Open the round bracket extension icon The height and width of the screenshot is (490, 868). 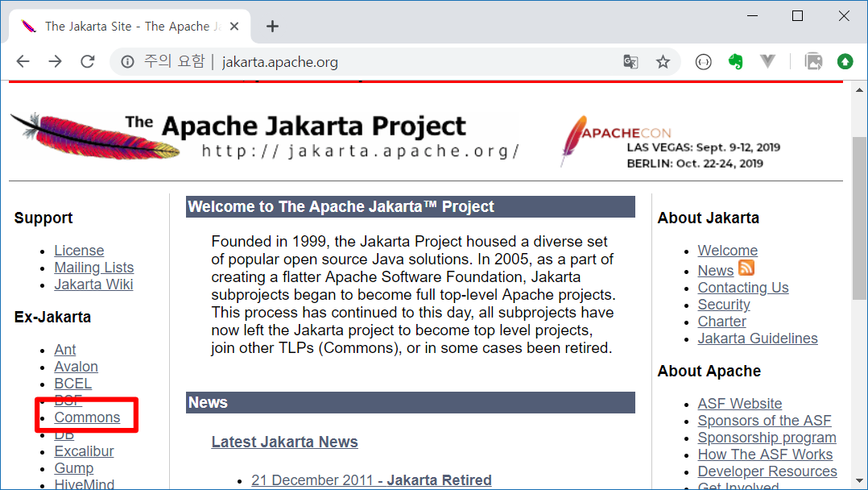[703, 61]
